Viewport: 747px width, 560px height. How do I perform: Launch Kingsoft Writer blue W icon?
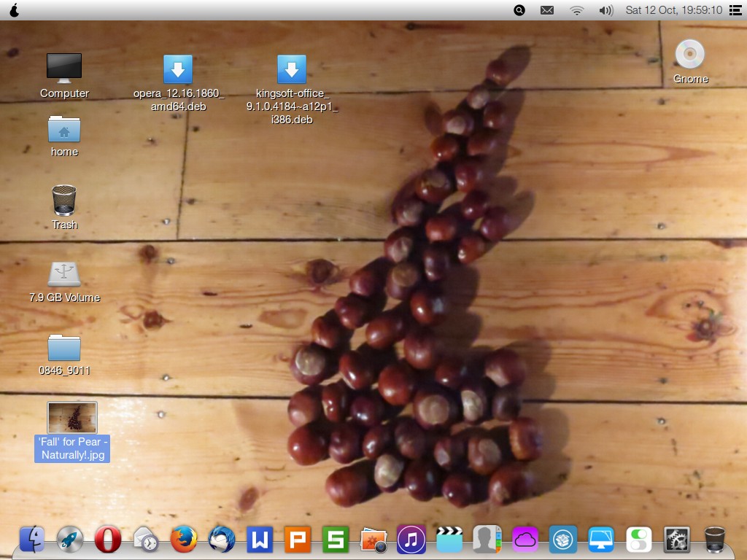pos(260,540)
